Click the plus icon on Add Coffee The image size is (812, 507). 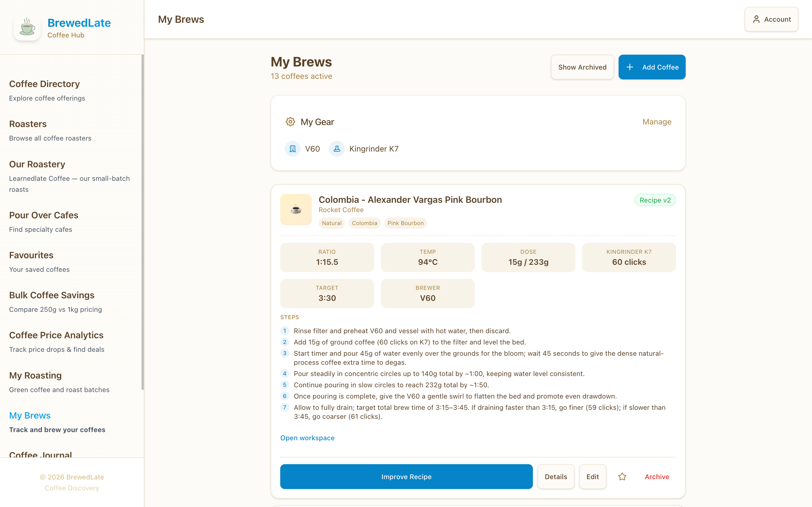click(x=630, y=67)
